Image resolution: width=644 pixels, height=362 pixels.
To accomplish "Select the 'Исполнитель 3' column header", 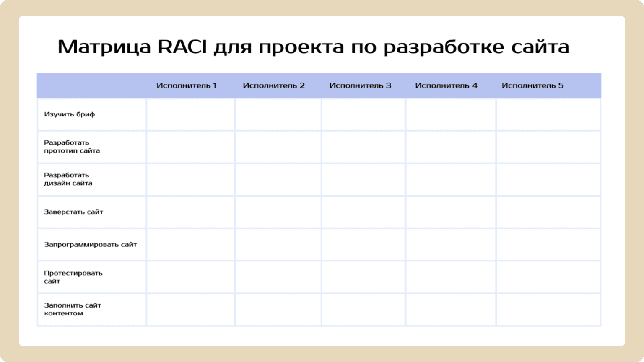I will click(360, 85).
